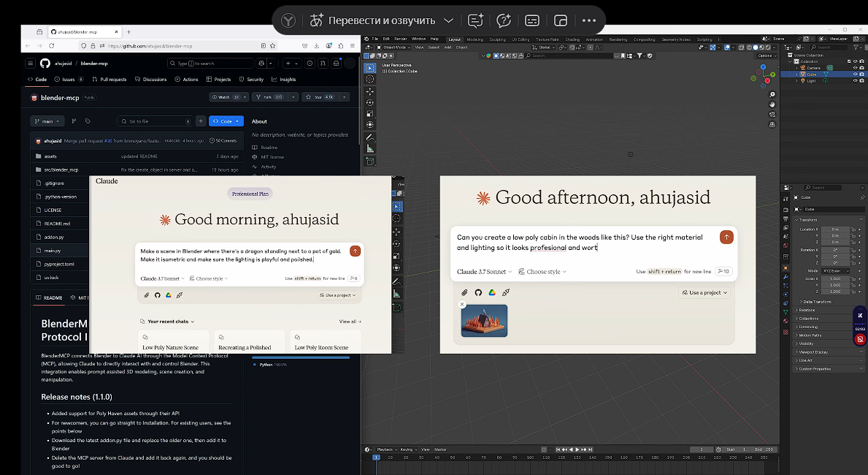Click the orange send arrow in right Claude window
The width and height of the screenshot is (868, 475).
(726, 237)
